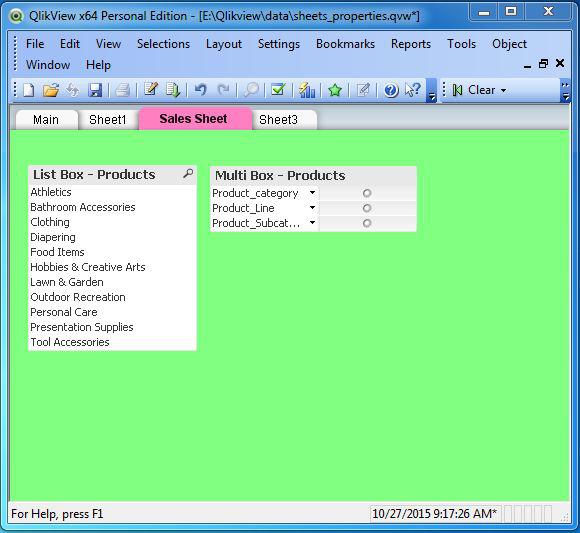Open the Bookmarks menu
The image size is (580, 533).
click(345, 44)
